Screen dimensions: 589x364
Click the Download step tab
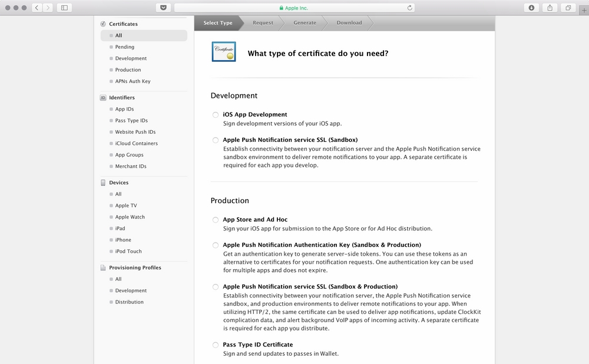[349, 23]
